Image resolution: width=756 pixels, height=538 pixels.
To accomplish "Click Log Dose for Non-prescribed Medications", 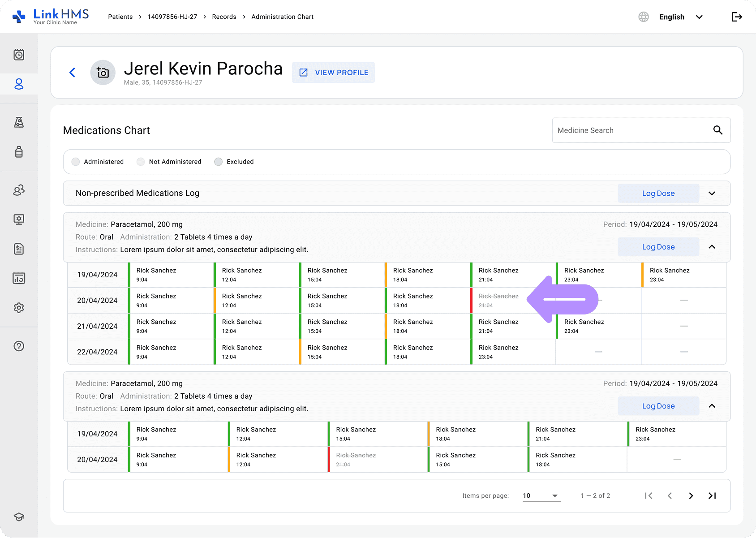I will pyautogui.click(x=658, y=194).
